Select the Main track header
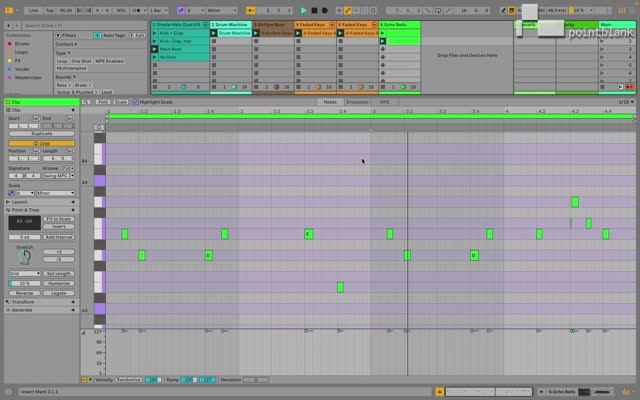 (617, 25)
